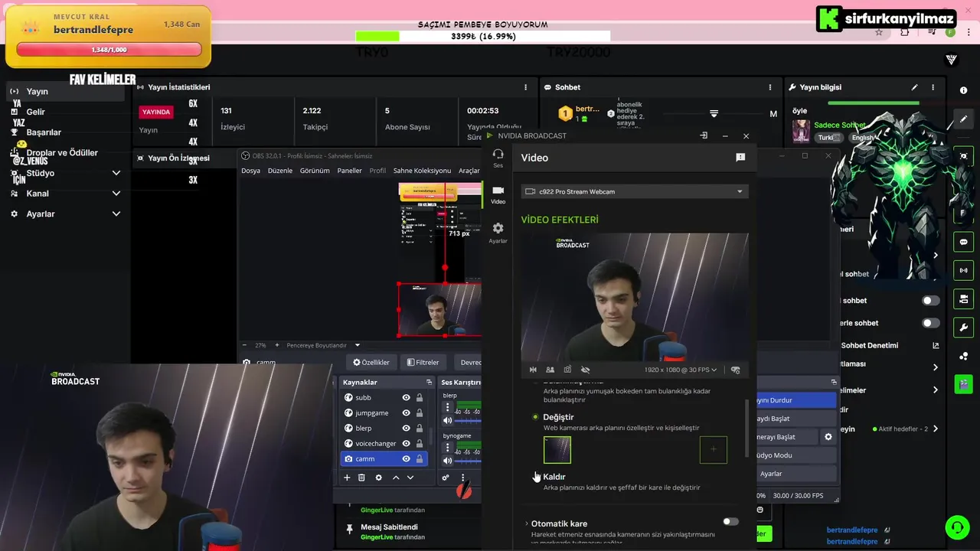This screenshot has height=551, width=980.
Task: Open the Paneller menu in OBS
Action: pyautogui.click(x=350, y=171)
